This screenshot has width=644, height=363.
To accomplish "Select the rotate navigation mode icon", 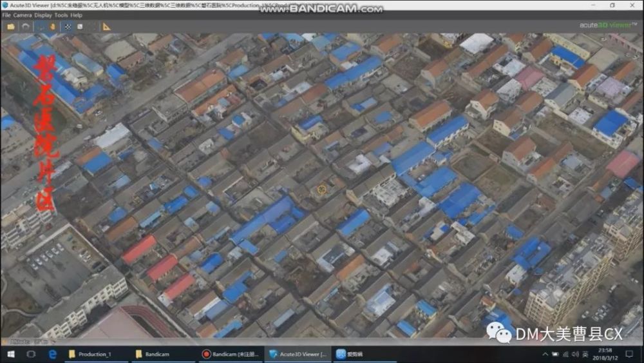I will [41, 26].
